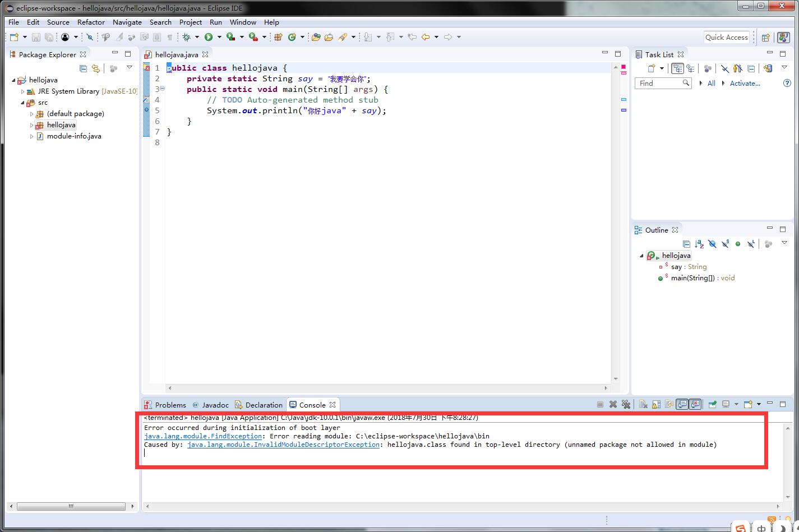This screenshot has height=532, width=799.
Task: Click Sort icon in Outline toolbar
Action: pyautogui.click(x=699, y=244)
